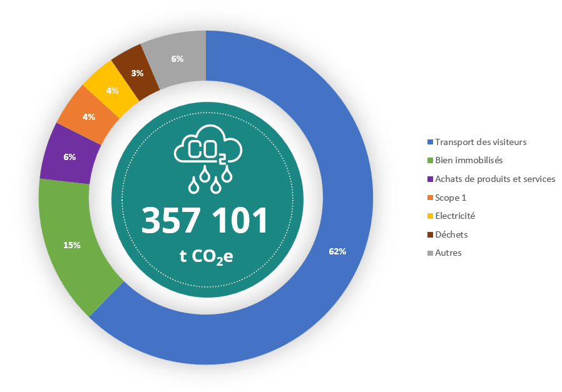The height and width of the screenshot is (392, 562).
Task: Click the orange Scope 1 slice
Action: pyautogui.click(x=89, y=116)
